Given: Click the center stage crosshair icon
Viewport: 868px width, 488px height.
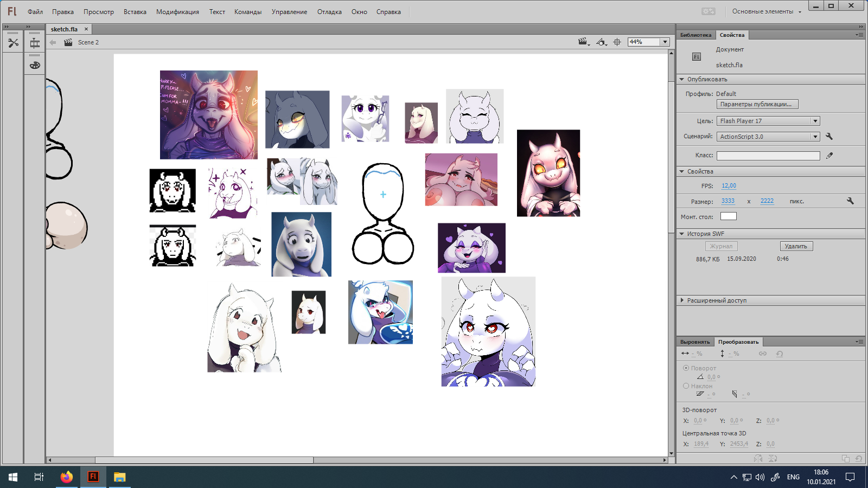Looking at the screenshot, I should tap(617, 42).
